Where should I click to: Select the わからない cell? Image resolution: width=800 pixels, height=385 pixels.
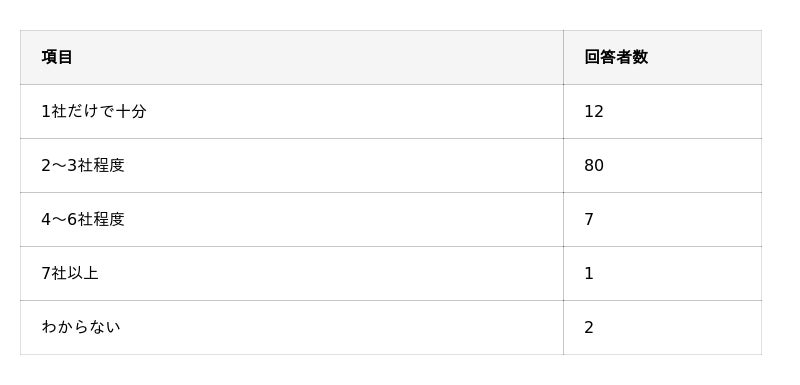coord(292,327)
